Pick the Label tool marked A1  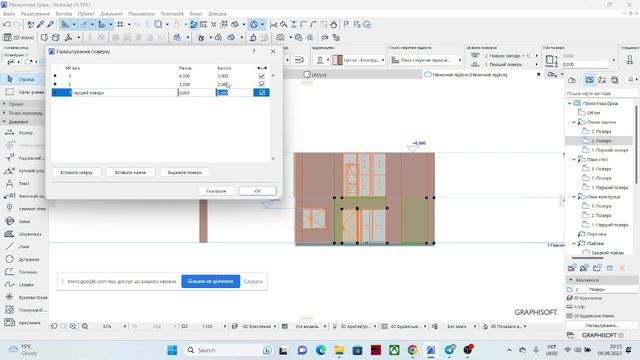(22, 196)
